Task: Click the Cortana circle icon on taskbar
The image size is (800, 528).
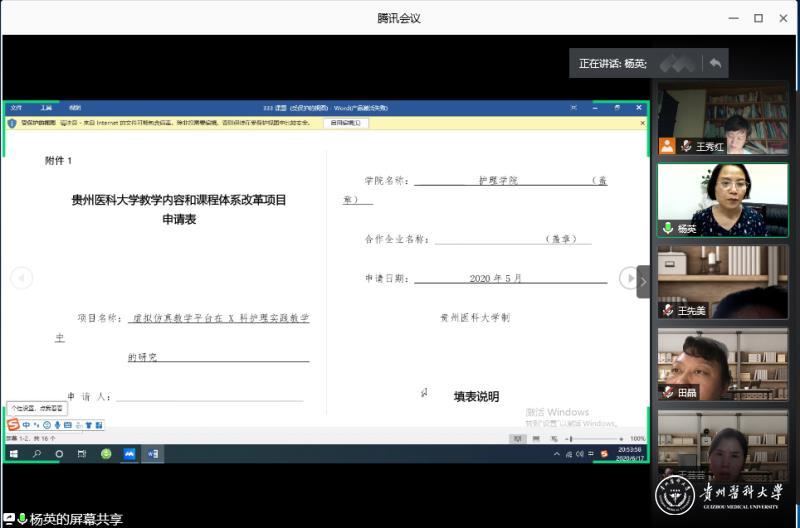Action: tap(59, 454)
